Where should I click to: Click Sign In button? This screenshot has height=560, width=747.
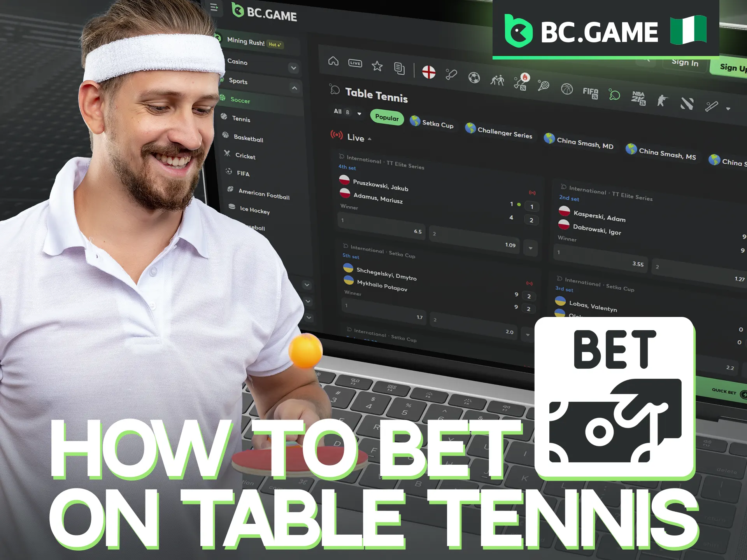coord(685,63)
